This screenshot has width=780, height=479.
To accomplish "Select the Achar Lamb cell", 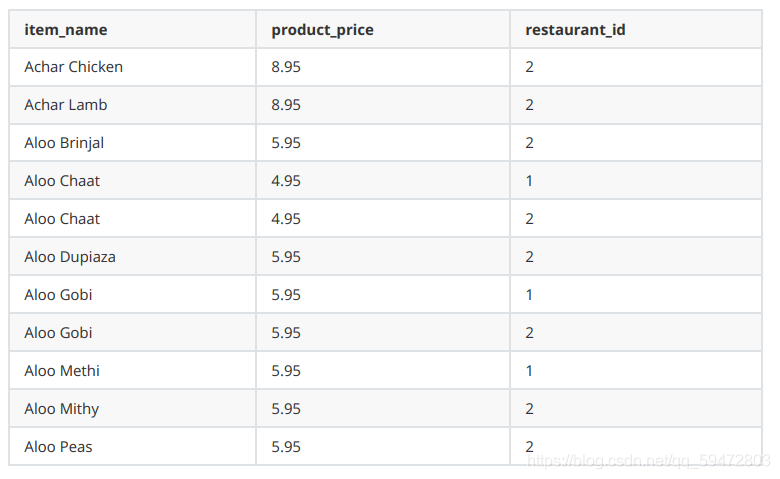I will 132,105.
